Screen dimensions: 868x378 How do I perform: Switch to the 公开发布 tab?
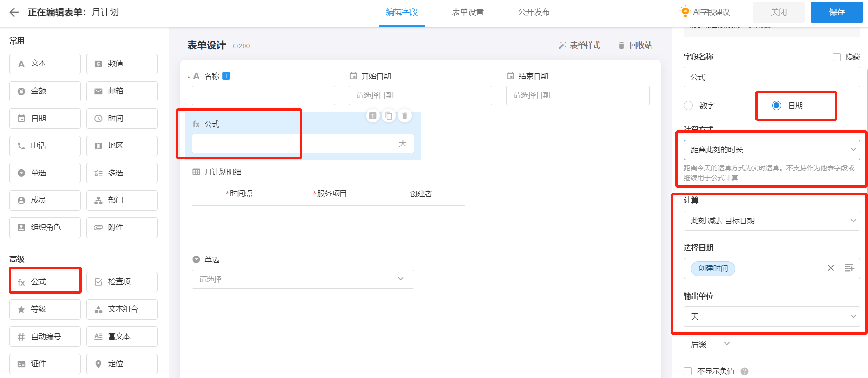[x=534, y=12]
